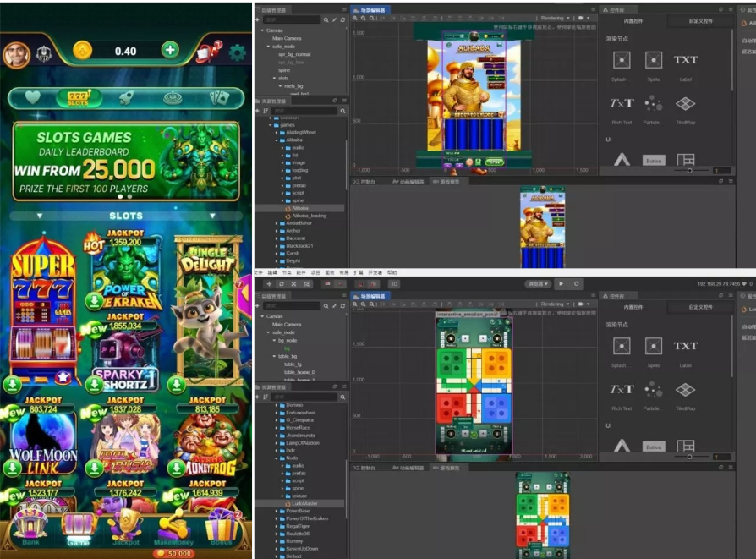
Task: Select the Rect transform tool in the Ludo editor
Action: (306, 284)
